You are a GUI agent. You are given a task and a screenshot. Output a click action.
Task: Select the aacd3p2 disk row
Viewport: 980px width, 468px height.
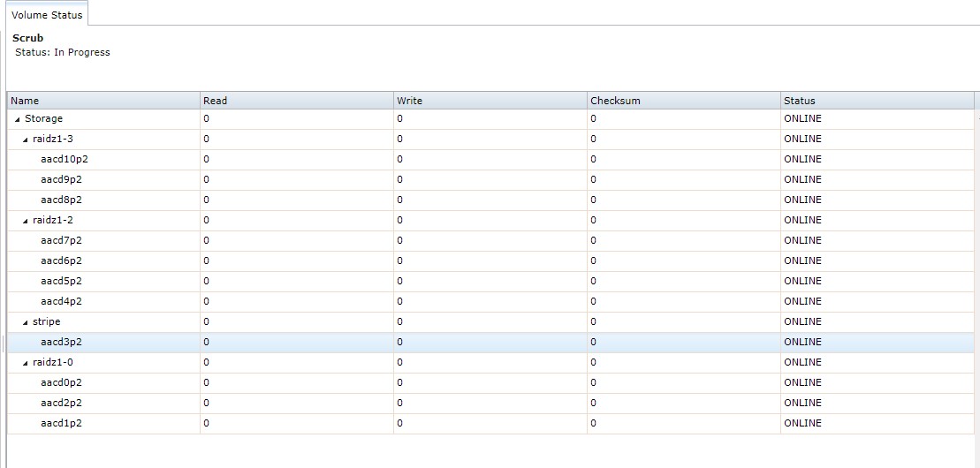[x=62, y=343]
